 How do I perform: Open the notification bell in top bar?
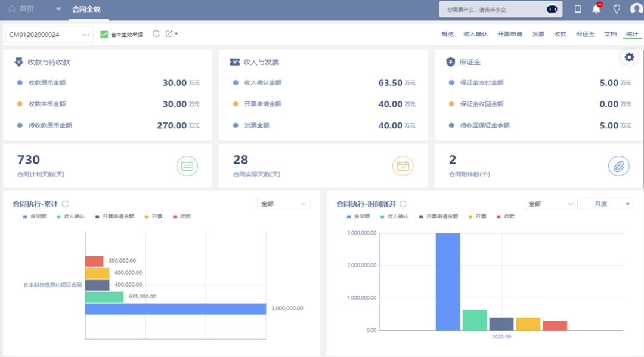click(x=596, y=9)
